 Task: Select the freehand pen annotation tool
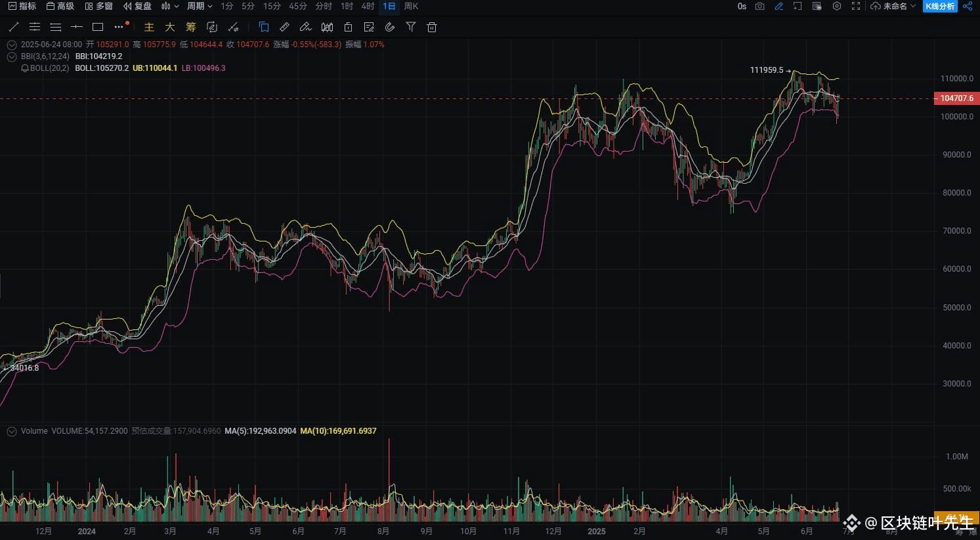[305, 27]
